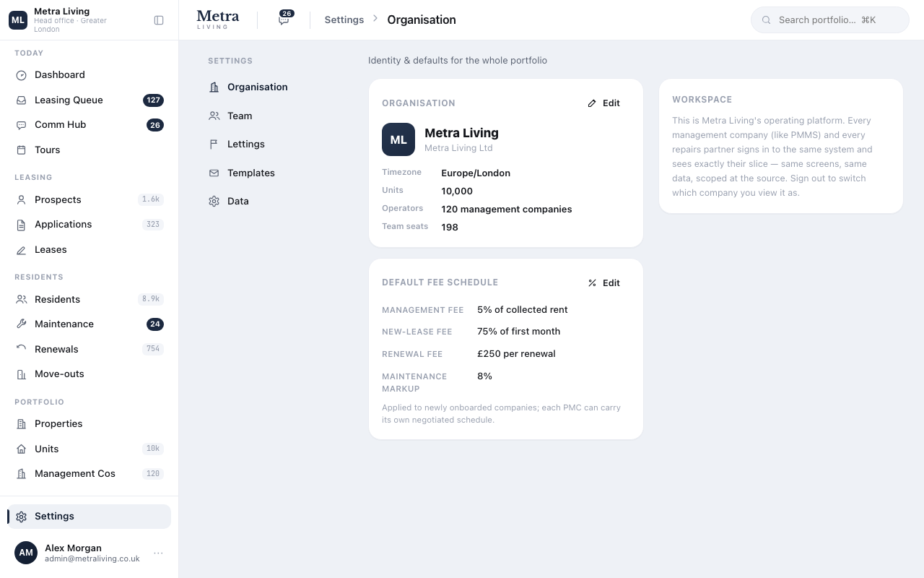Click the Leases pen icon
924x578 pixels.
pyautogui.click(x=21, y=250)
